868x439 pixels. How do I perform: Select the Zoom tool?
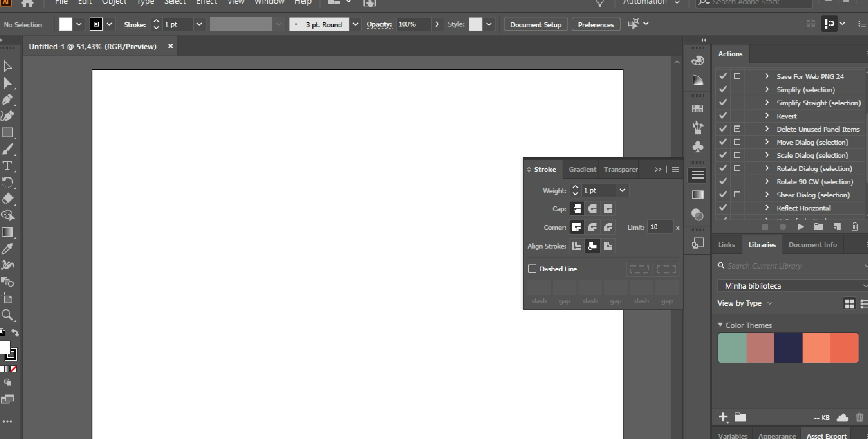coord(7,315)
